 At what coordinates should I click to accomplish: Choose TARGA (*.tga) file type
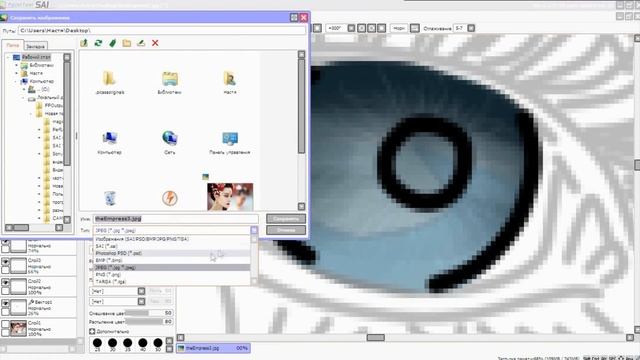click(172, 282)
